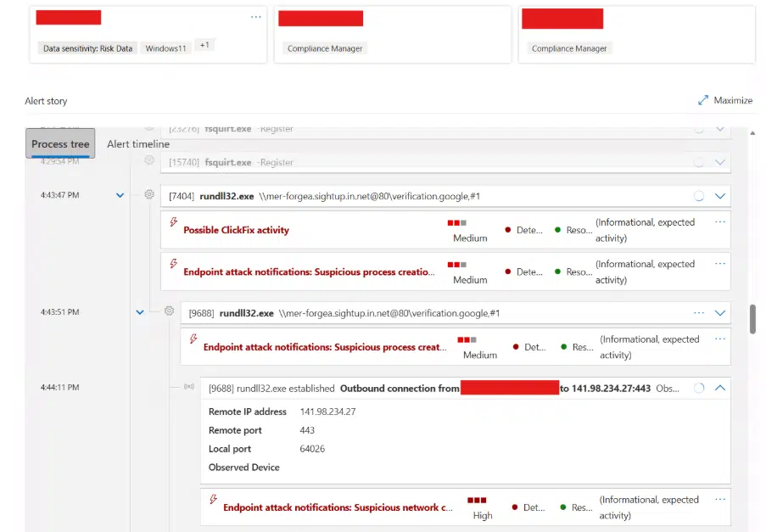Click the Maximize diagonal-arrows icon

tap(702, 100)
